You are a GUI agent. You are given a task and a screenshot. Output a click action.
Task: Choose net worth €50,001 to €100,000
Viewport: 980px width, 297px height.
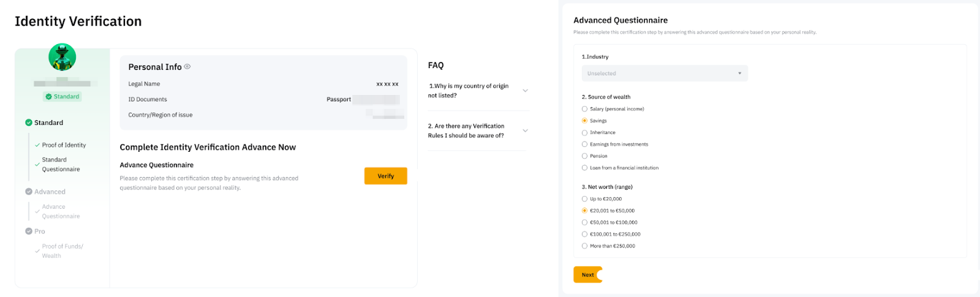pos(584,222)
